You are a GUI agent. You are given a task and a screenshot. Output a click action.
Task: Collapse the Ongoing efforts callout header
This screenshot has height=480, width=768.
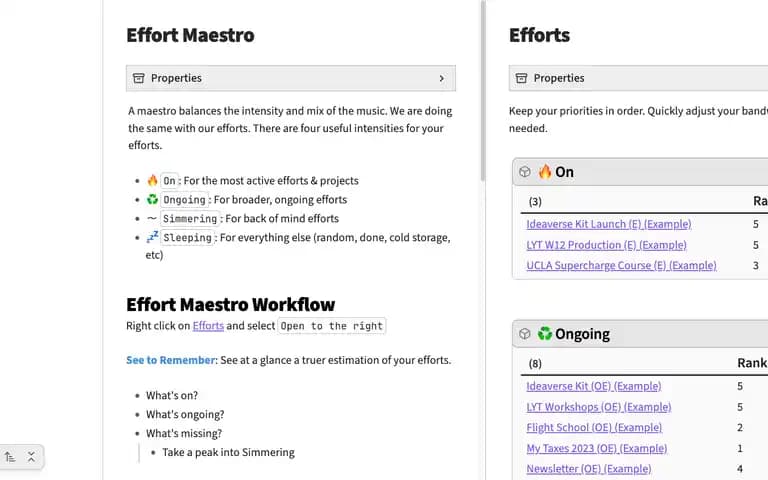[640, 334]
